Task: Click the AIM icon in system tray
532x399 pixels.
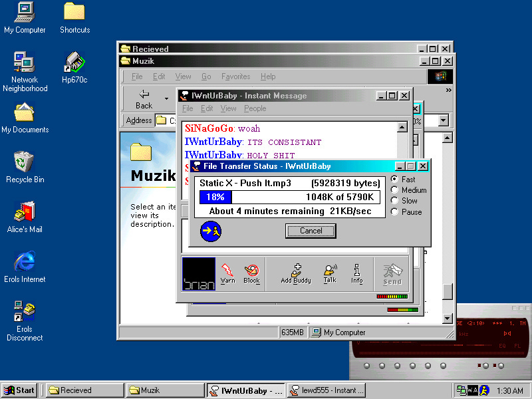Action: point(485,390)
